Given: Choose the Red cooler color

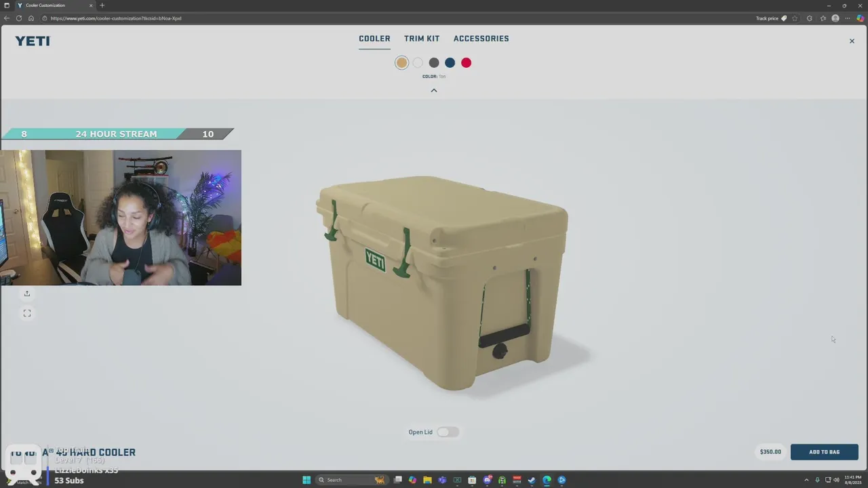Looking at the screenshot, I should pyautogui.click(x=466, y=62).
